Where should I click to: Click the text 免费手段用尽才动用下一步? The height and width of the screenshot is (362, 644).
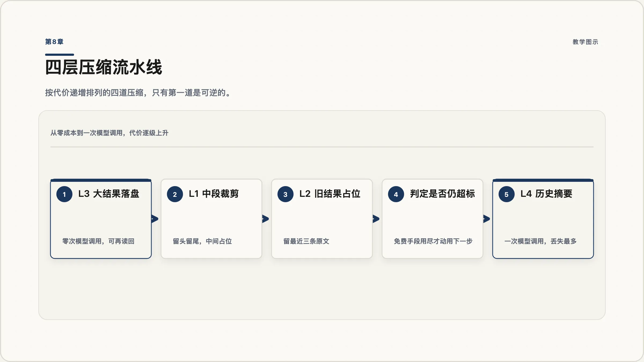[433, 241]
